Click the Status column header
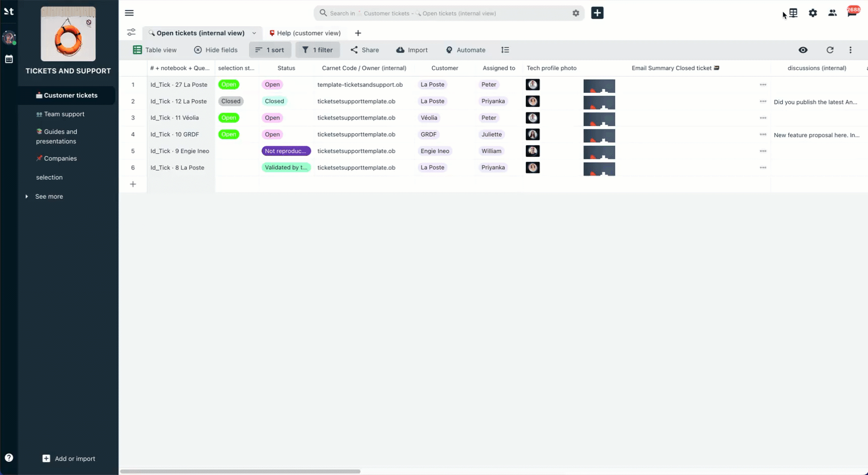Screen dimensions: 868x475 pos(286,68)
